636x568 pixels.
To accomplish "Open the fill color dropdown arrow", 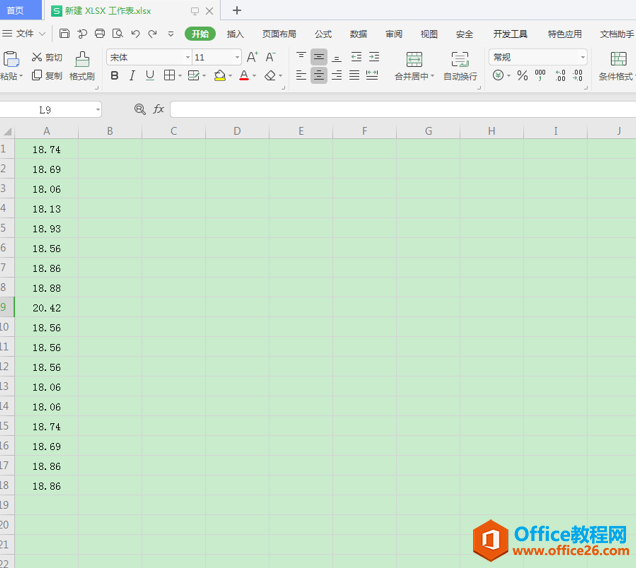I will [x=230, y=76].
